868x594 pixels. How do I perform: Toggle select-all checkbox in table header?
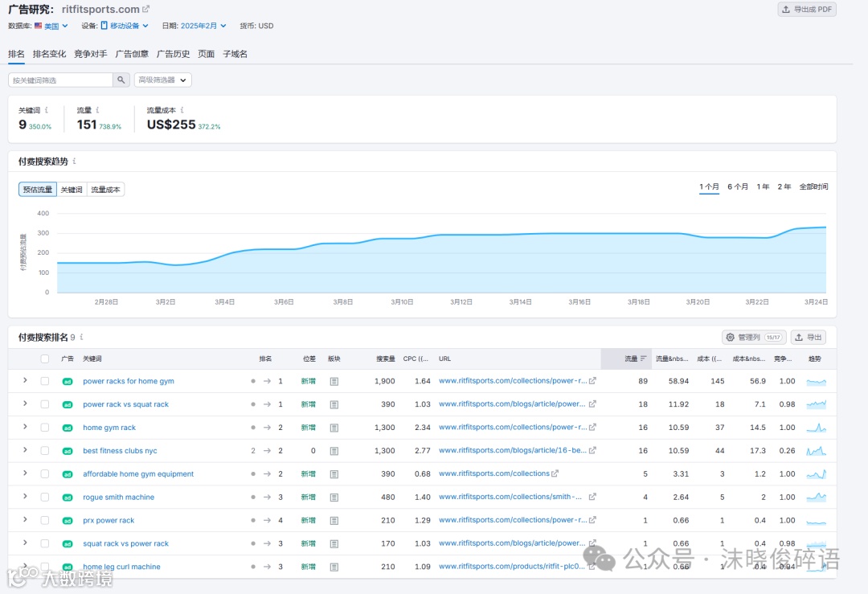click(x=45, y=358)
